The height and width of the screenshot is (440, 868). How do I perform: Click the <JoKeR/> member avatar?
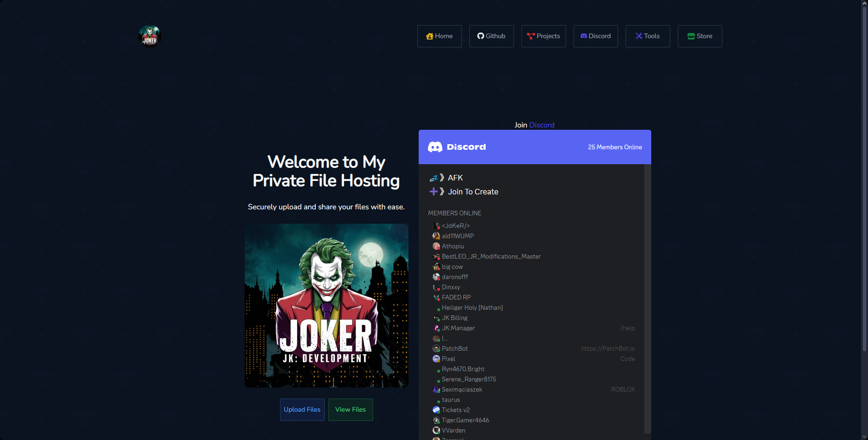click(436, 226)
